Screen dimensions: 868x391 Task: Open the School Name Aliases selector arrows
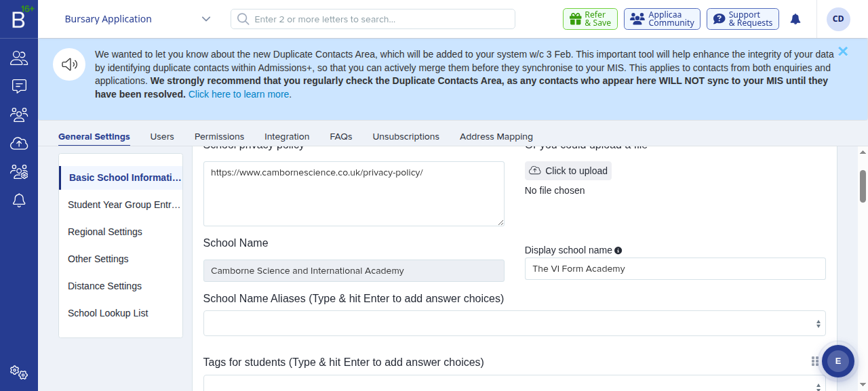pos(818,324)
